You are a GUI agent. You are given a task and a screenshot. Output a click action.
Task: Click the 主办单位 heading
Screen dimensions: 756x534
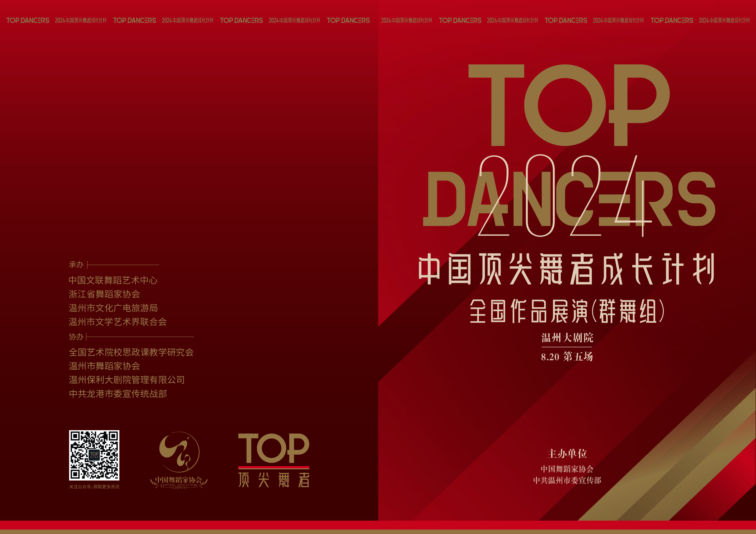pos(567,454)
